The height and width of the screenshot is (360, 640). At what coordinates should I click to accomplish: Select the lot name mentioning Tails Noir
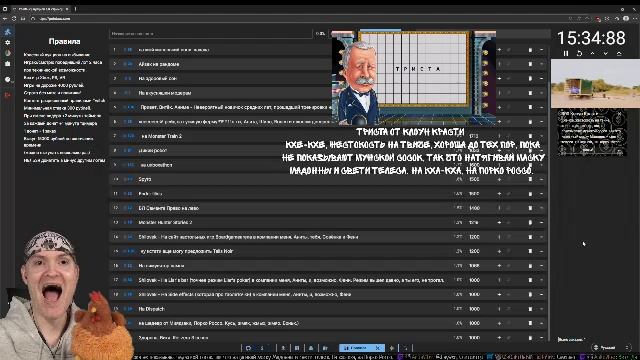click(187, 251)
